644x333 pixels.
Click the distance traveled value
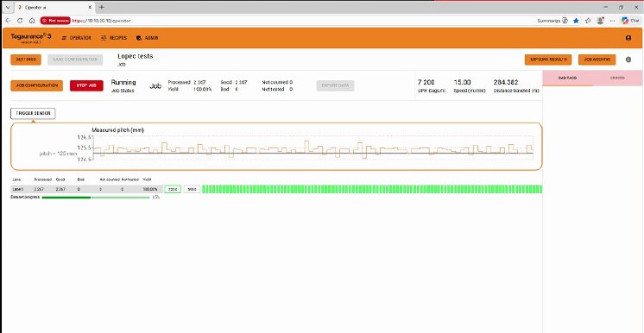click(506, 83)
